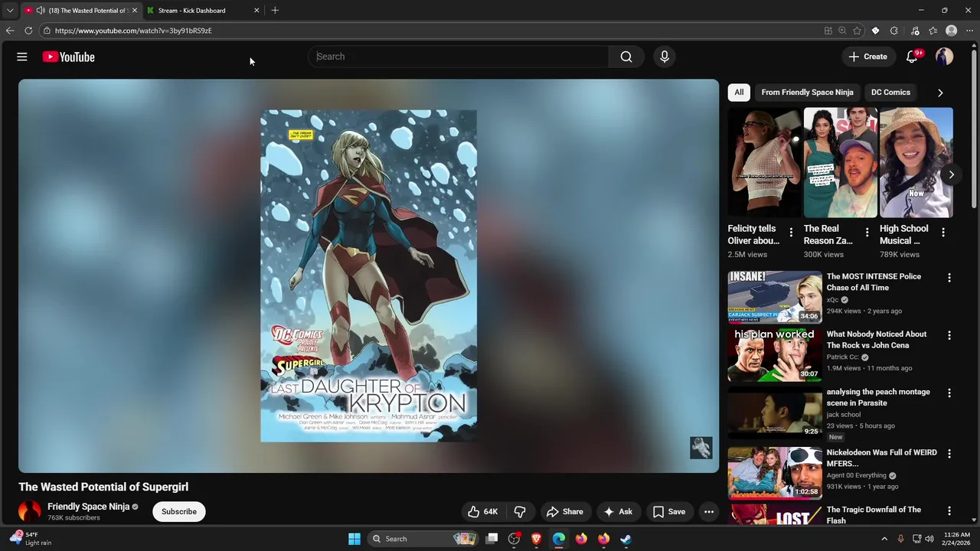980x551 pixels.
Task: Open the Friendly Space Ninja channel avatar
Action: point(29,511)
